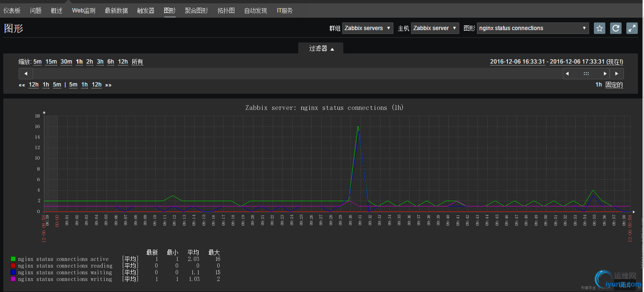Image resolution: width=644 pixels, height=292 pixels.
Task: Click purple swatch for connections writing legend
Action: 13,279
